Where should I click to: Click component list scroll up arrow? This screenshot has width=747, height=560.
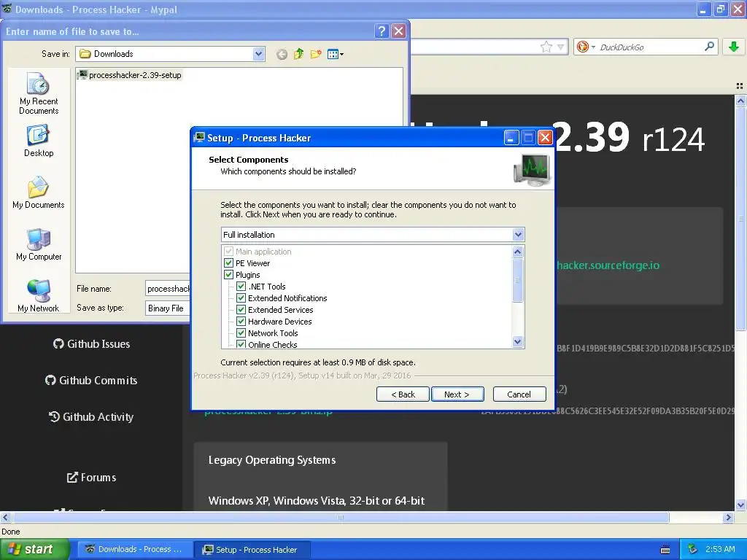518,252
